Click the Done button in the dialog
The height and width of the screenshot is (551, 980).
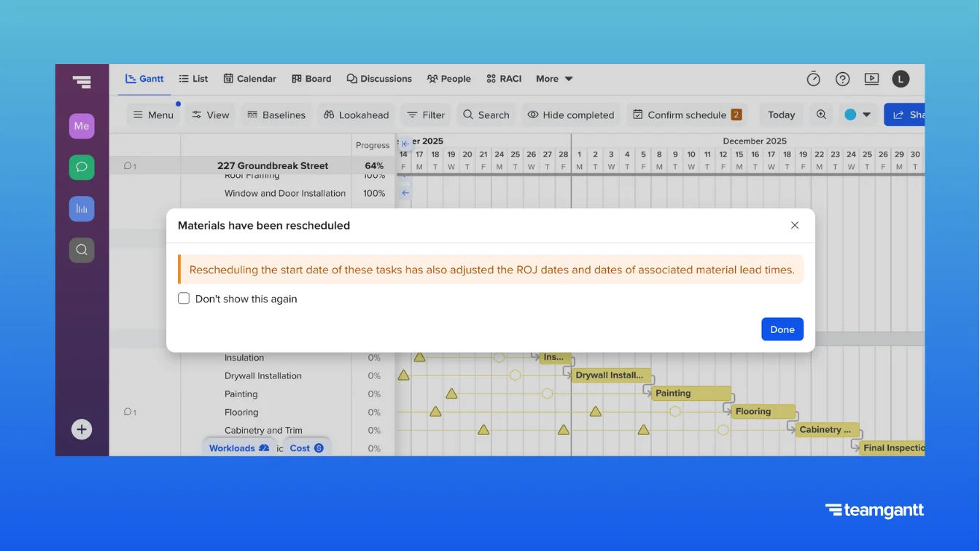pos(782,329)
